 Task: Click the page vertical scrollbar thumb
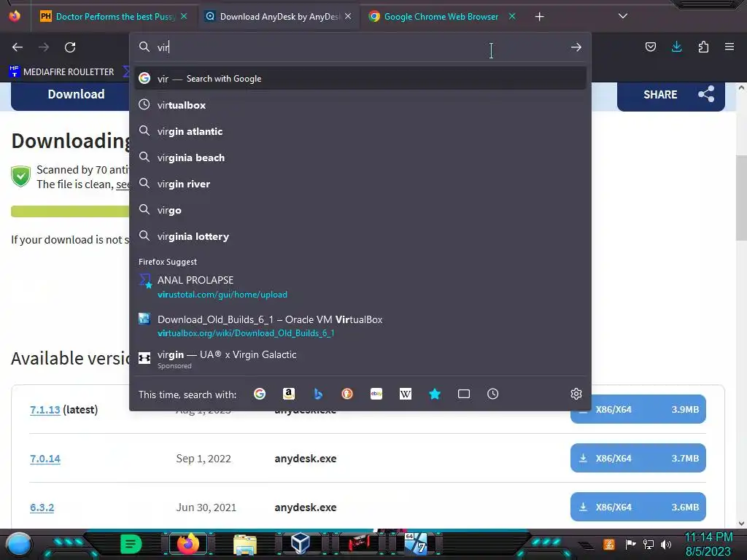pyautogui.click(x=741, y=198)
